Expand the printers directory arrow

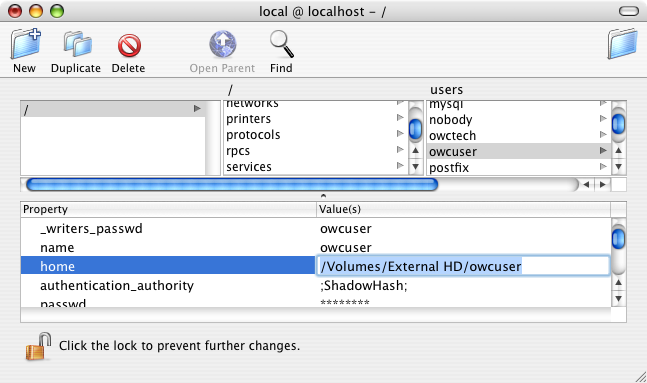(400, 118)
